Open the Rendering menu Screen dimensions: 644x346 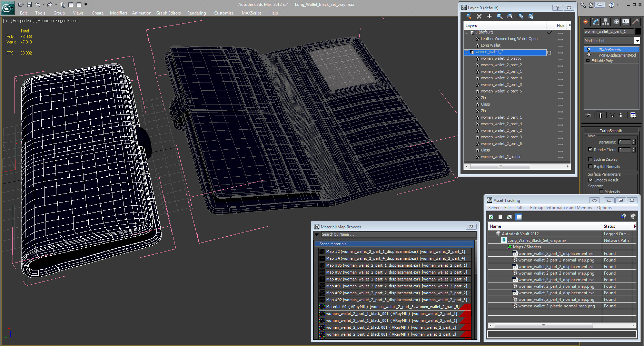[x=196, y=13]
